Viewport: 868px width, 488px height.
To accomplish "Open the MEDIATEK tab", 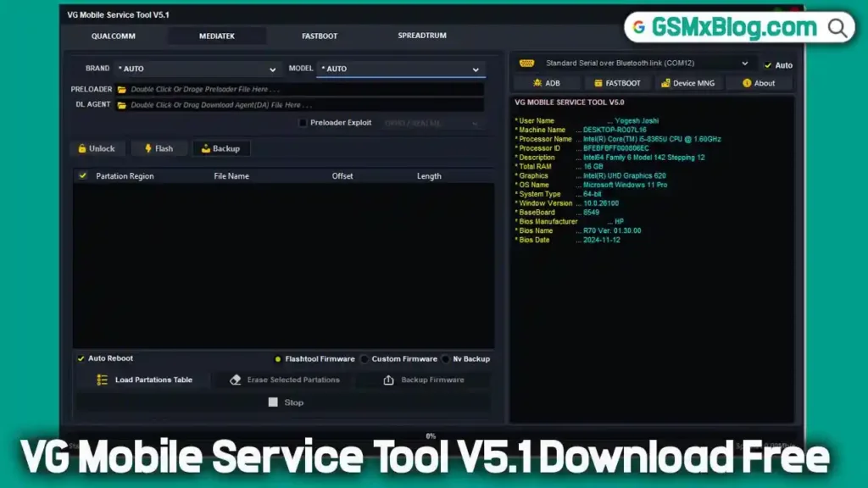I will tap(216, 36).
